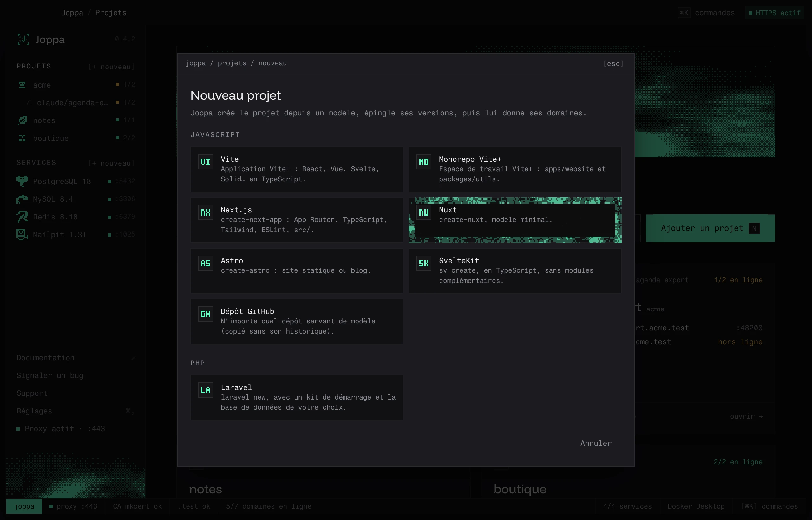Open the ⌘K commandes button at top
Image resolution: width=812 pixels, height=520 pixels.
pos(706,13)
